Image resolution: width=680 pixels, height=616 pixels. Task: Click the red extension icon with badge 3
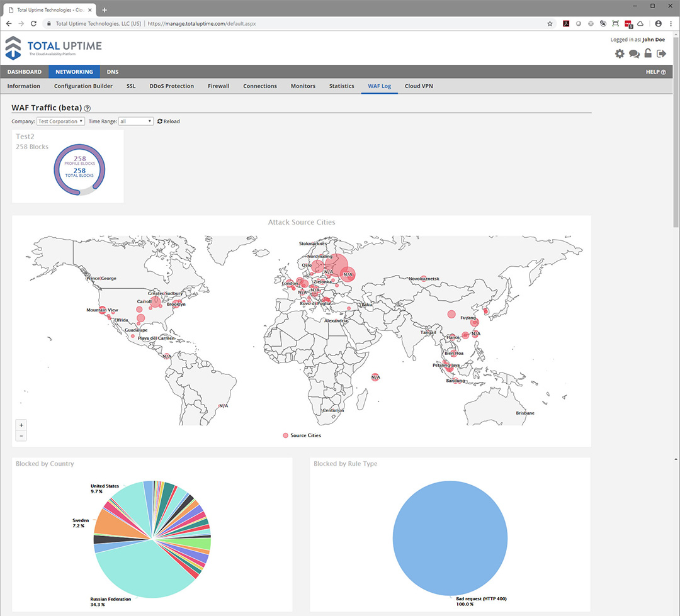628,24
